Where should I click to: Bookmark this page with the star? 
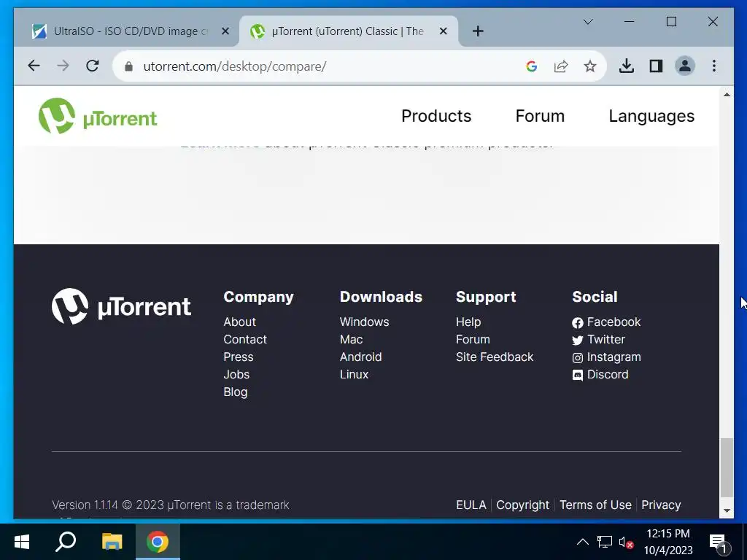(x=589, y=66)
